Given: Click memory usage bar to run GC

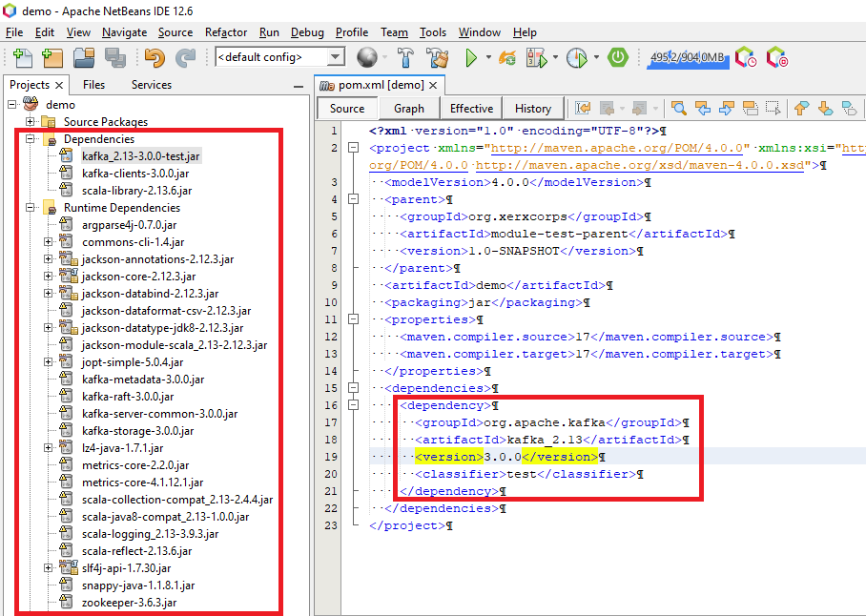Looking at the screenshot, I should [688, 57].
